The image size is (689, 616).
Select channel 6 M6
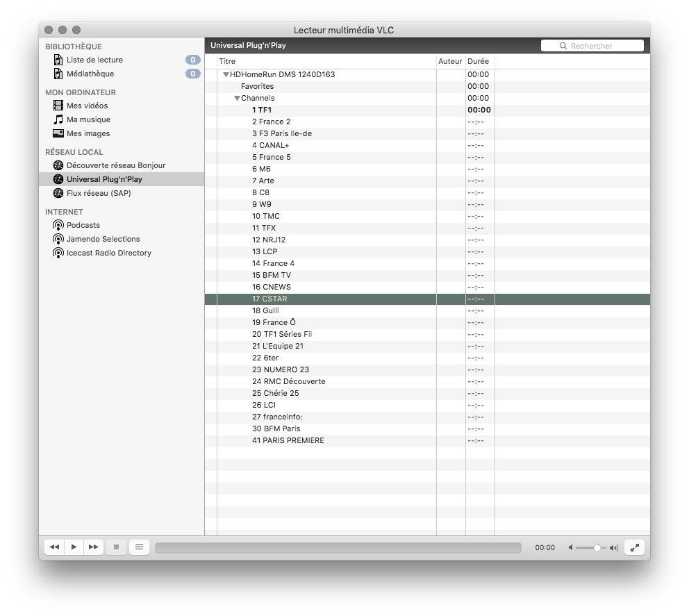coord(427,169)
